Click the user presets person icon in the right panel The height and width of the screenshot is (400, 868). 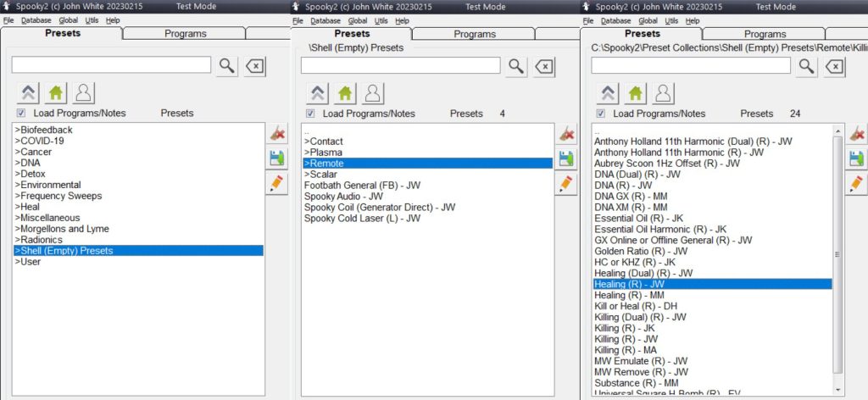click(x=663, y=93)
